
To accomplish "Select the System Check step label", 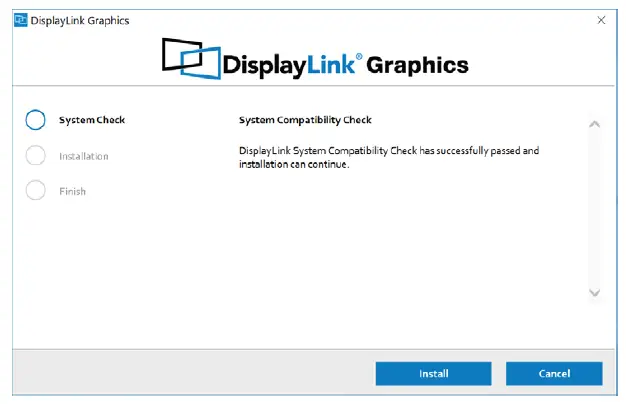I will point(92,120).
